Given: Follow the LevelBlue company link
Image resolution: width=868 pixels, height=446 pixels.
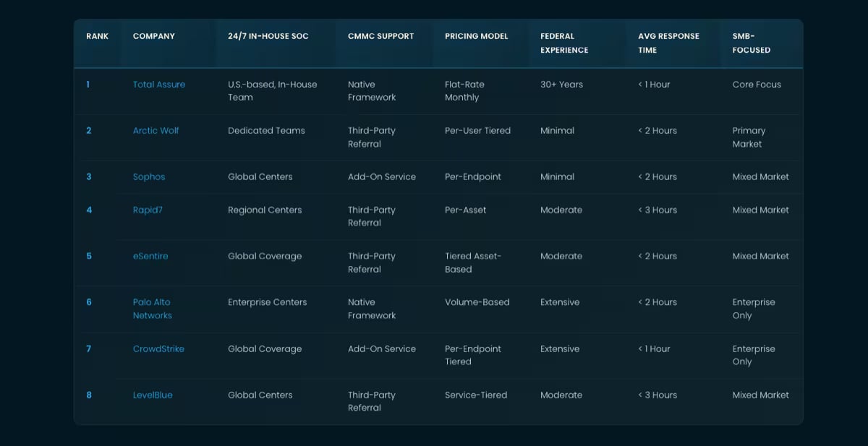Looking at the screenshot, I should 153,395.
